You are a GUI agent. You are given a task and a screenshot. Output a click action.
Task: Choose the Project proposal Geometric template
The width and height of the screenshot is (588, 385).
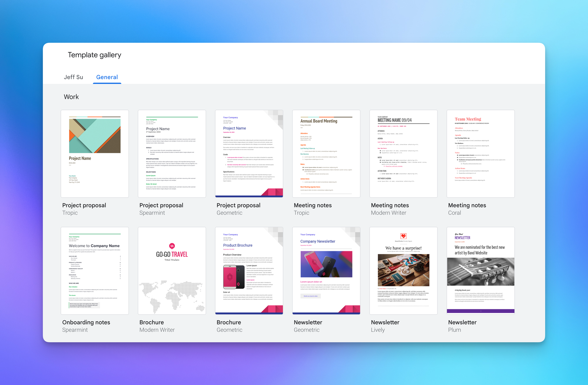[249, 154]
